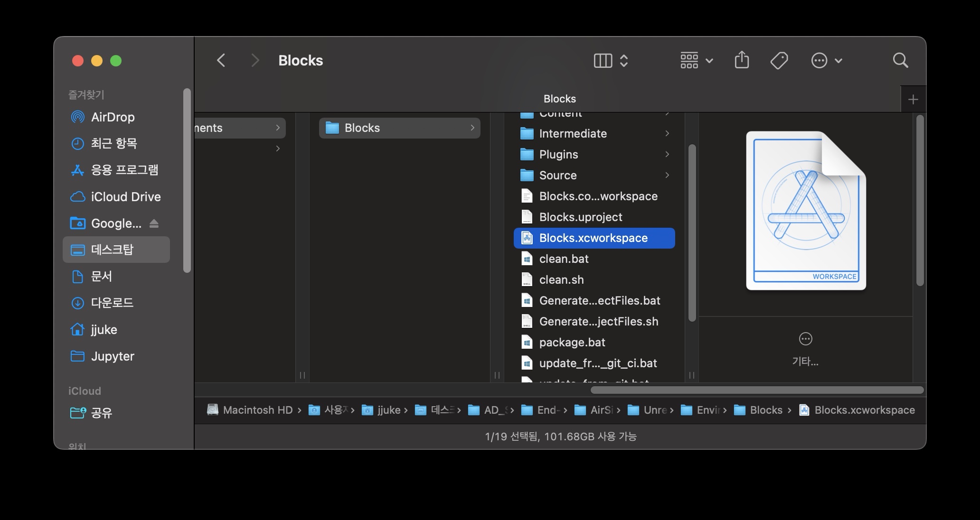Switch view mode using column view icon
The height and width of the screenshot is (520, 980).
tap(603, 60)
